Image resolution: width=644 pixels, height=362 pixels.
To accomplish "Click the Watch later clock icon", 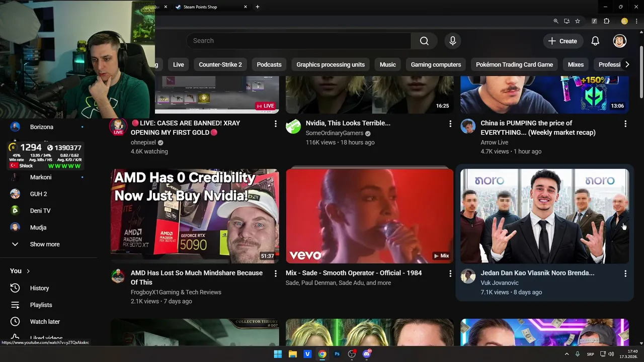I will [15, 322].
